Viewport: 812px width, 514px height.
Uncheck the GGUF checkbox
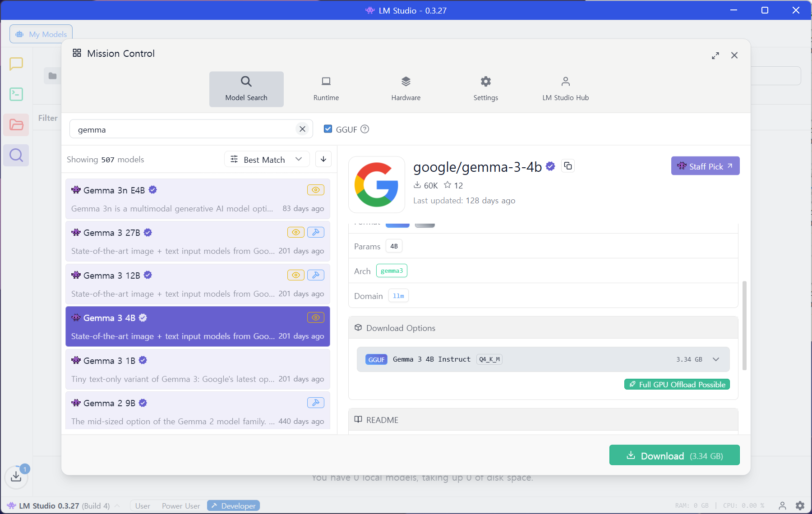point(328,129)
